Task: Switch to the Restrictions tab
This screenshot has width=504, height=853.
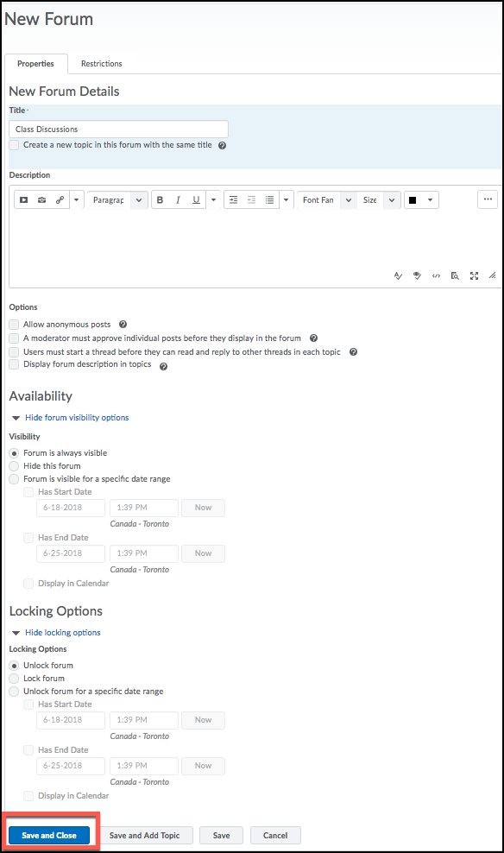Action: coord(102,64)
